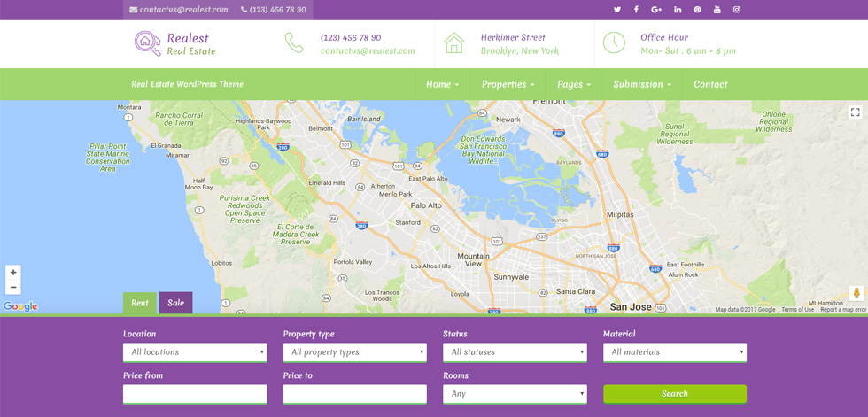The width and height of the screenshot is (868, 417).
Task: Click Stanford label on map
Action: pyautogui.click(x=408, y=222)
